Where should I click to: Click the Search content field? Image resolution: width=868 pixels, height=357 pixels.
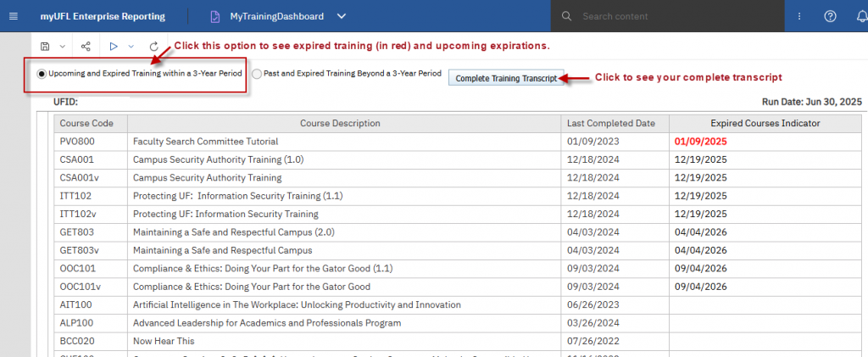pyautogui.click(x=667, y=16)
